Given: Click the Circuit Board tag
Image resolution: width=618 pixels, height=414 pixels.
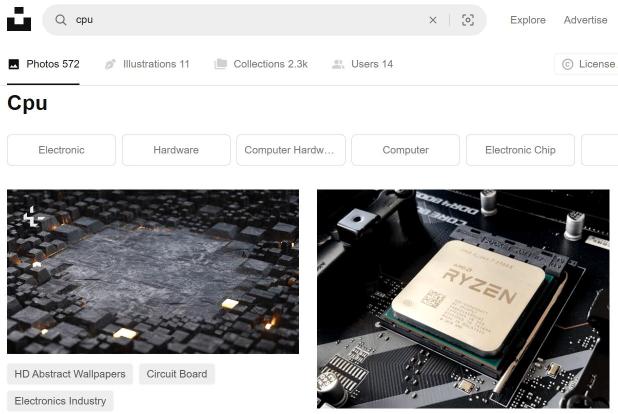Looking at the screenshot, I should tap(176, 374).
